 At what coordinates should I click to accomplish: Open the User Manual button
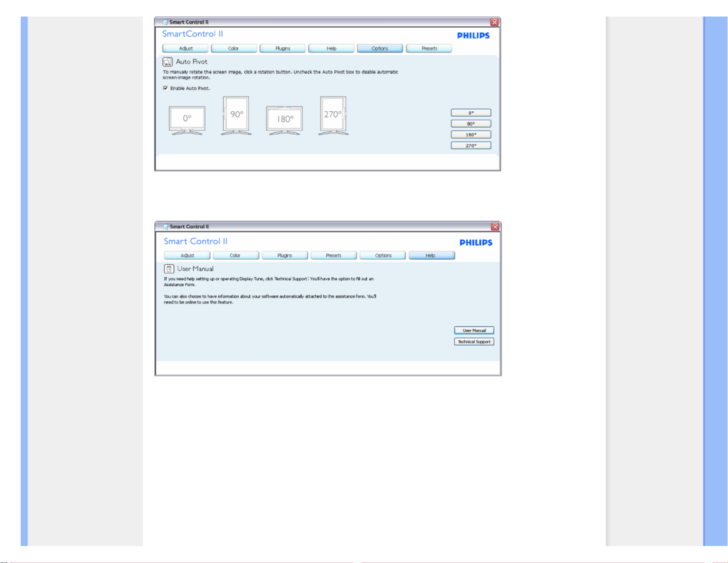coord(474,330)
